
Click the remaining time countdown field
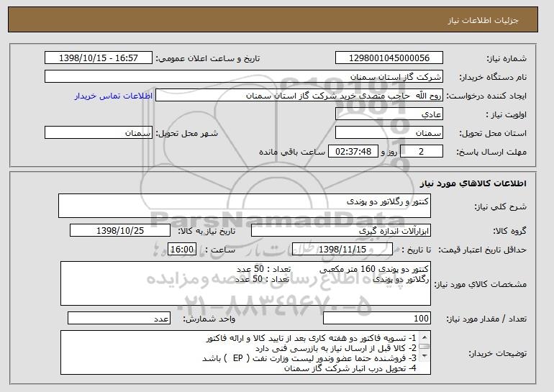(x=353, y=152)
